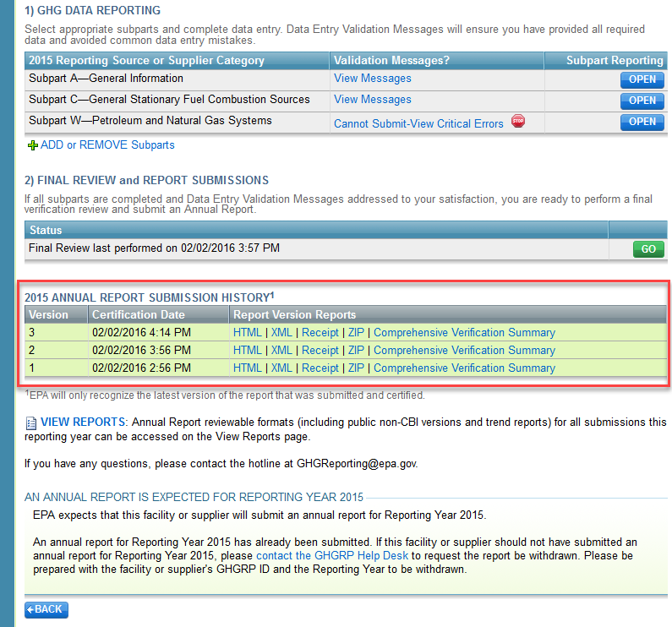This screenshot has height=627, width=672.
Task: Open Receipt for version 1
Action: tap(320, 368)
